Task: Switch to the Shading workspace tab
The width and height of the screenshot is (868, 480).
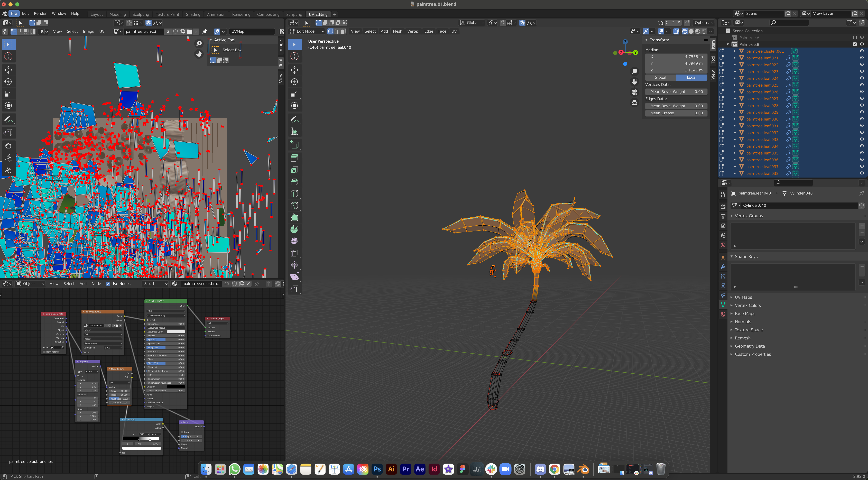Action: (193, 14)
